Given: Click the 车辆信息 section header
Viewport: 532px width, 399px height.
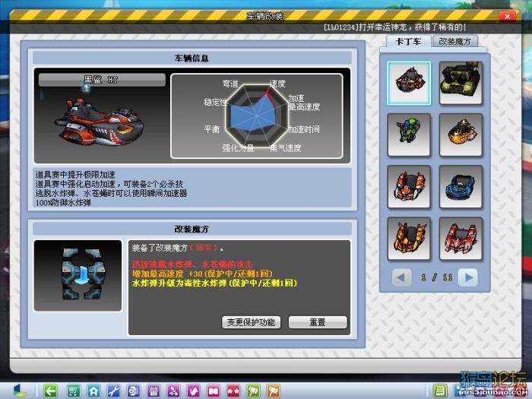Looking at the screenshot, I should 192,58.
